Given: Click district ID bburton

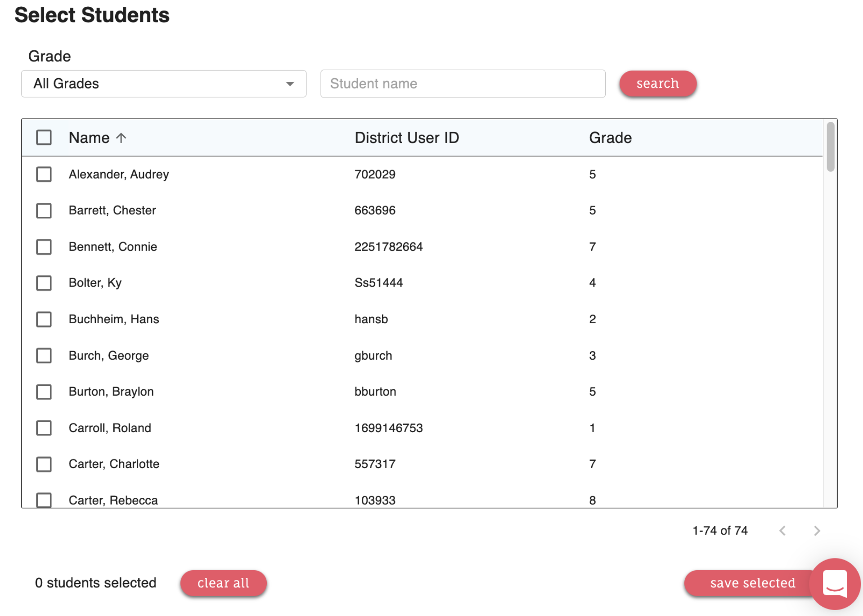Looking at the screenshot, I should pos(375,392).
